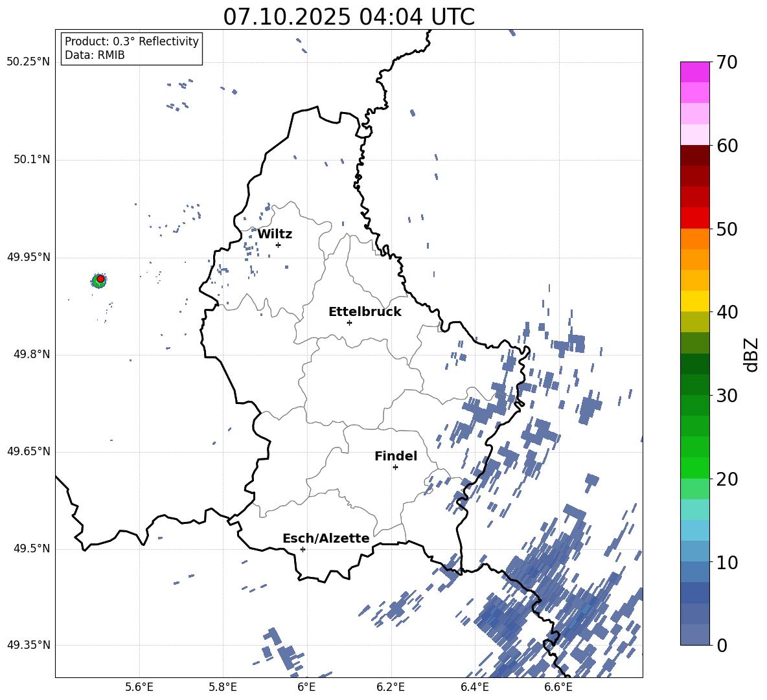Click the 0 colorbar tick label
This screenshot has width=767, height=700.
[x=722, y=645]
